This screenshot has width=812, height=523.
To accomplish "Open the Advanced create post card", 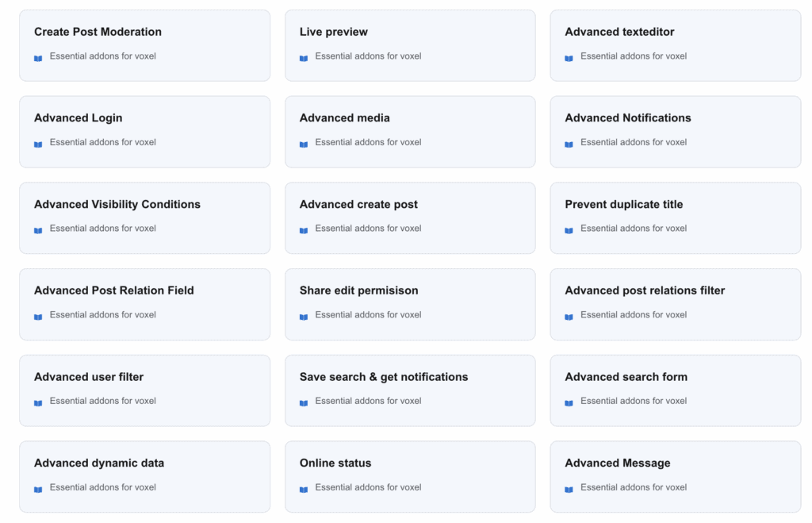I will click(358, 205).
